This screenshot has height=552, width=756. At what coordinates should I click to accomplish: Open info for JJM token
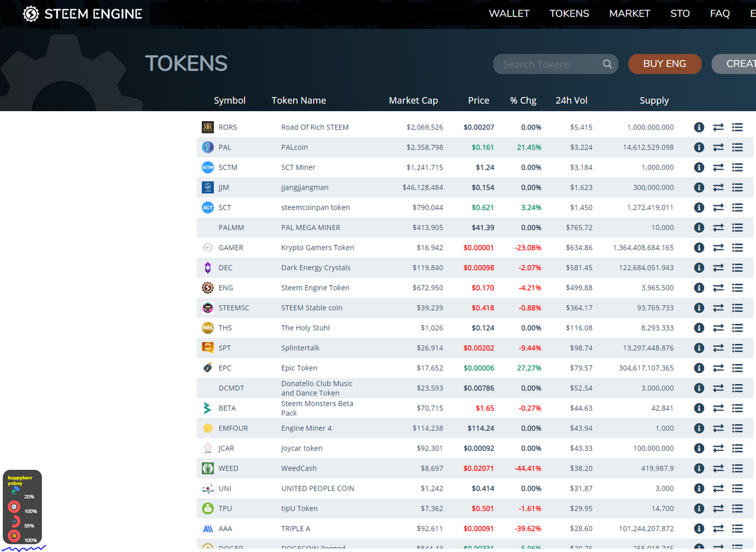tap(699, 187)
